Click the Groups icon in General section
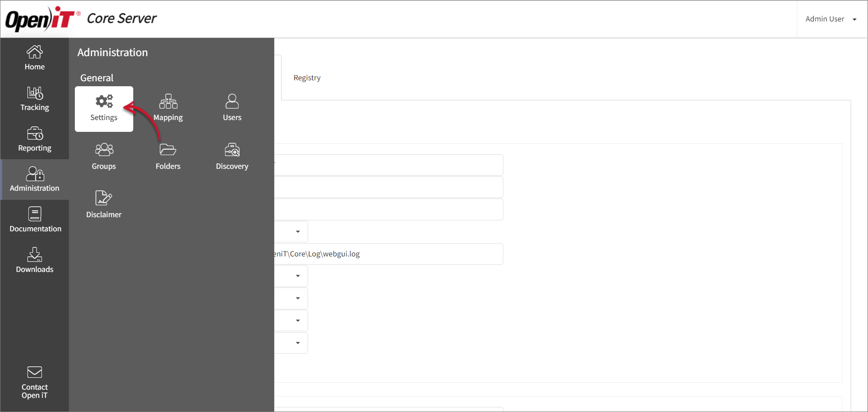 point(104,156)
